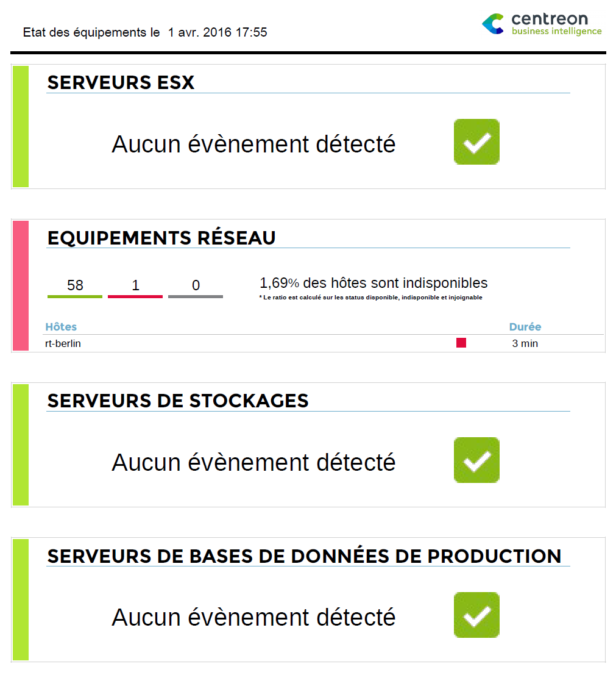Click the 3 min duration value
This screenshot has height=686, width=616.
525,344
